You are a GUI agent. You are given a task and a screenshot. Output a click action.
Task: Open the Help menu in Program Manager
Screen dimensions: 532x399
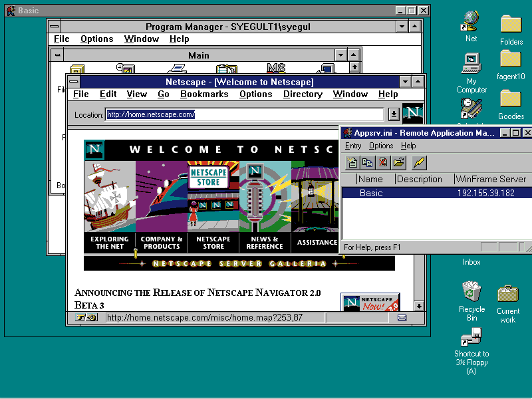pyautogui.click(x=179, y=39)
